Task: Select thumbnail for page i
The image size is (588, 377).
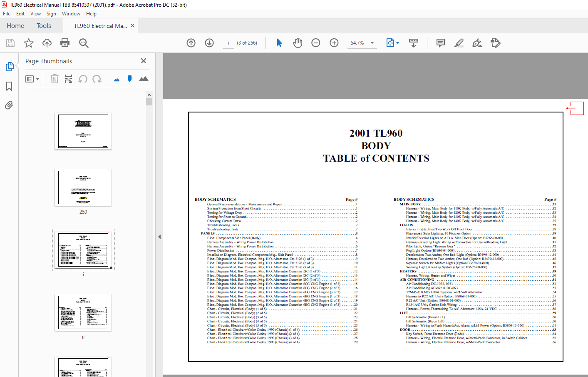Action: 83,250
